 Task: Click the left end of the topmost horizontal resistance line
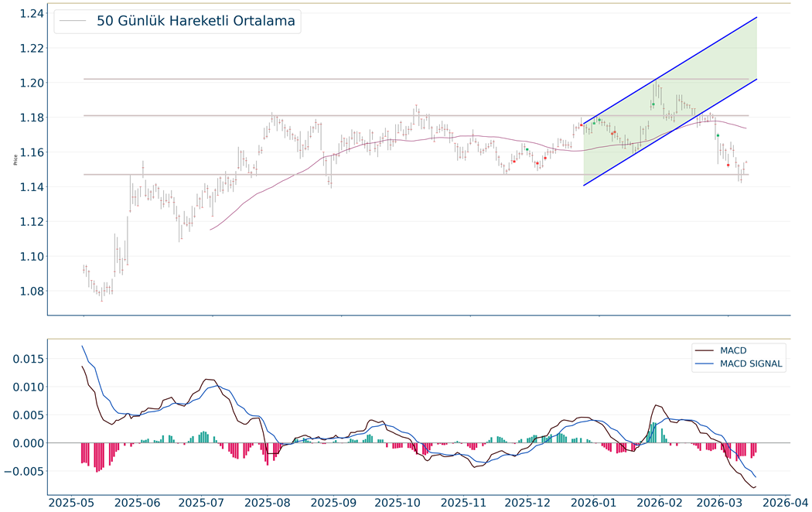pyautogui.click(x=84, y=79)
